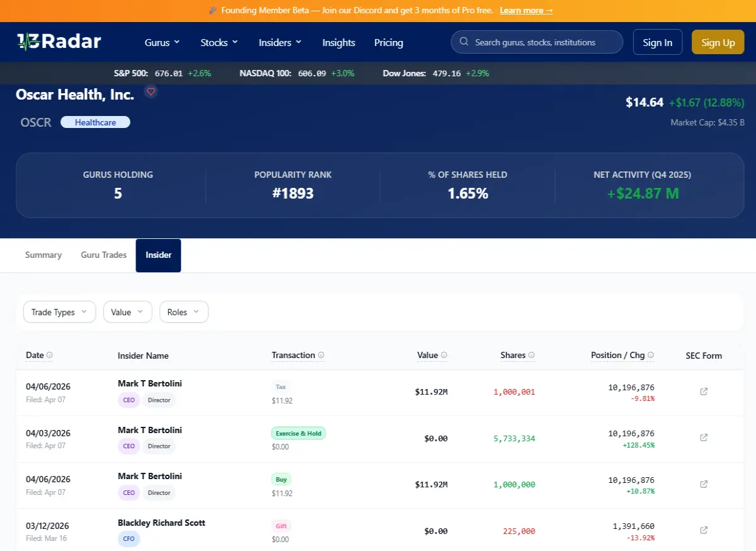Click the Gurus Holding stat card
The image size is (756, 551).
118,185
